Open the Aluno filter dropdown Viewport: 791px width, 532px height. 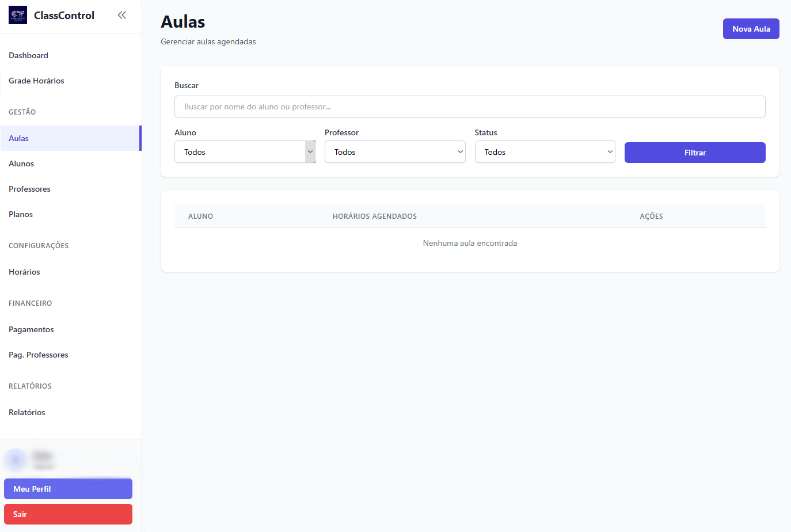tap(245, 152)
